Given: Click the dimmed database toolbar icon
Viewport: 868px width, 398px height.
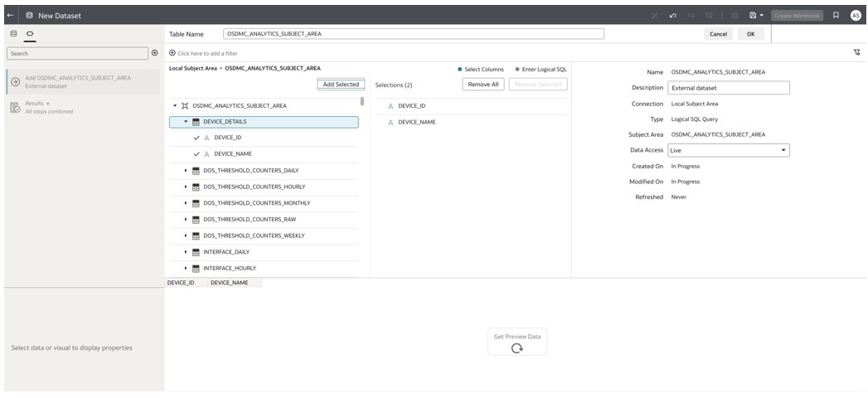Looking at the screenshot, I should tap(735, 16).
